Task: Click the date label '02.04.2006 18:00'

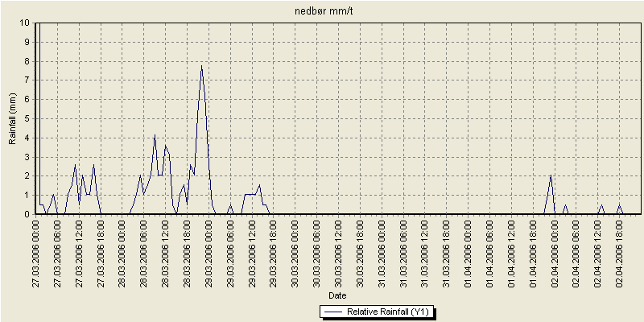Action: (619, 253)
